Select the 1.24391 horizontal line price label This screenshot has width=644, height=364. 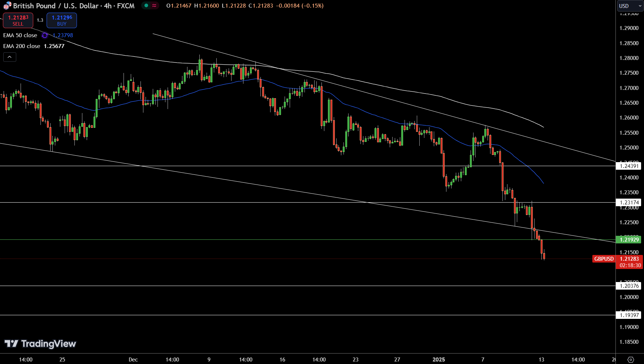(x=629, y=166)
